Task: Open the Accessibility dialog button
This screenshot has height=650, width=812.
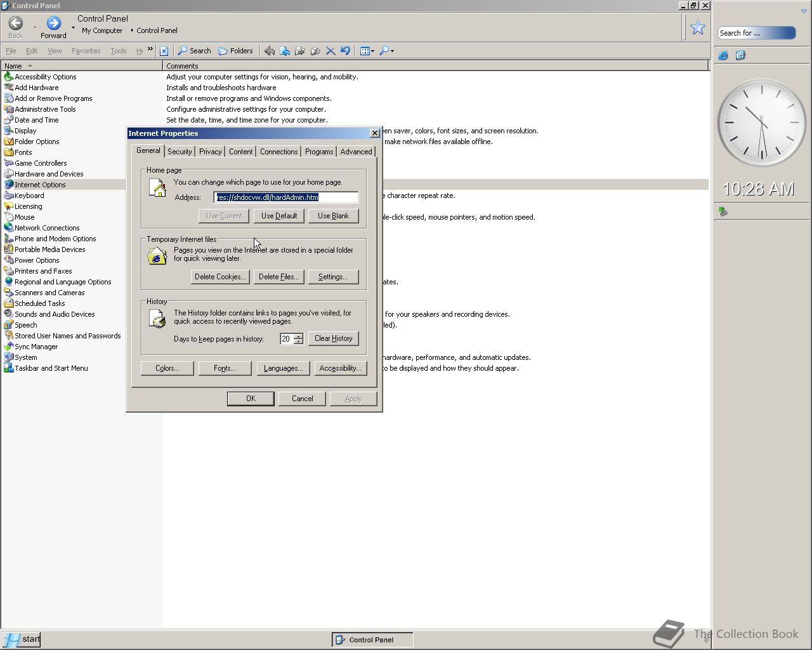Action: [341, 368]
